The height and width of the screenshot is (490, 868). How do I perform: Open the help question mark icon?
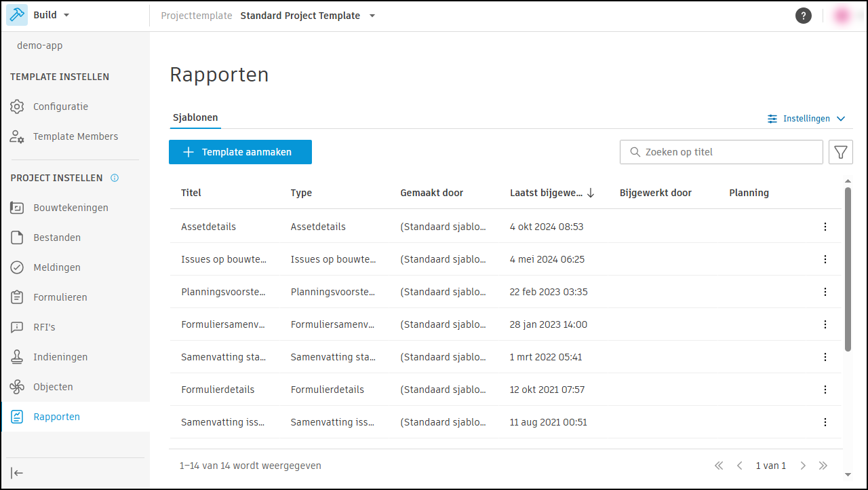(803, 16)
